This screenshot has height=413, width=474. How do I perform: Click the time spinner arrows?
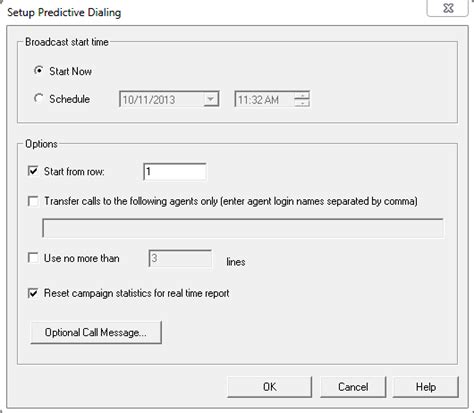pos(302,99)
